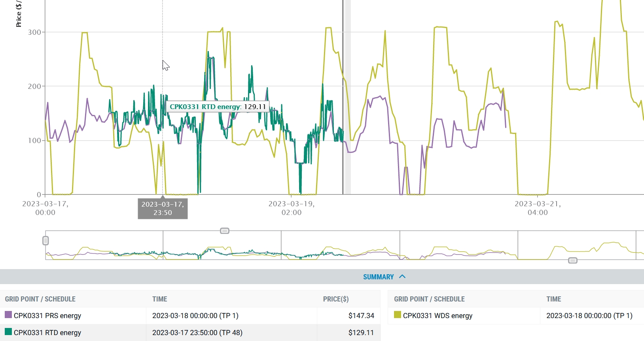Click the $147.34 price cell
The image size is (644, 341).
pyautogui.click(x=361, y=316)
